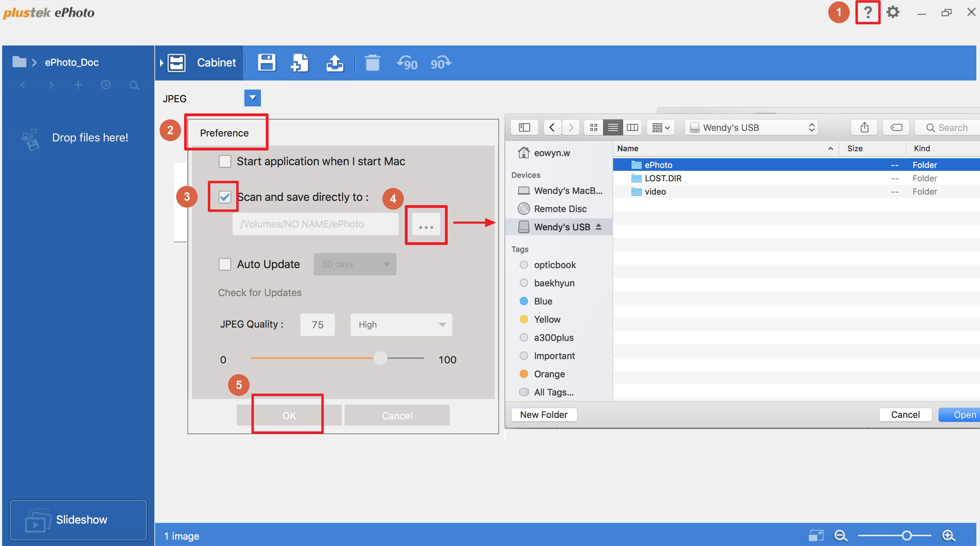980x546 pixels.
Task: Select Wendy's USB in Devices sidebar
Action: pyautogui.click(x=561, y=227)
